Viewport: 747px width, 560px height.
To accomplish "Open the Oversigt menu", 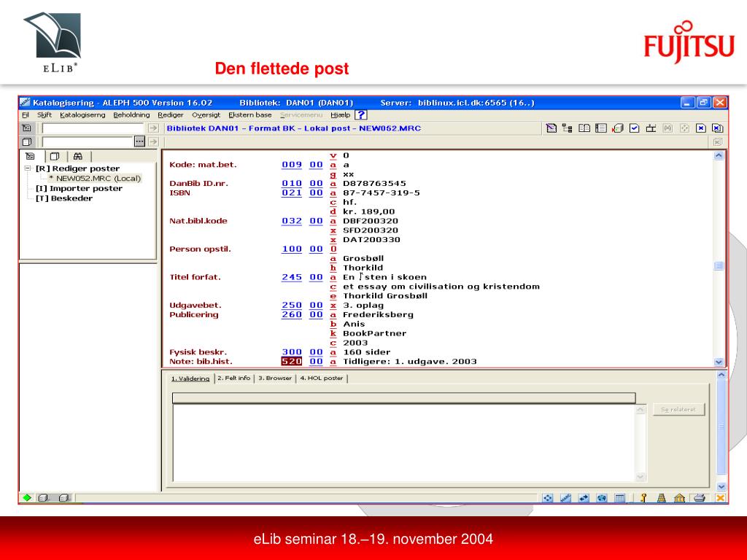I will (x=206, y=114).
